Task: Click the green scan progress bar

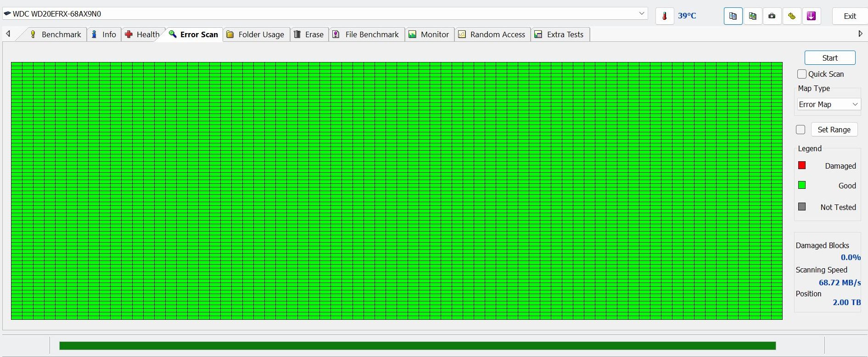Action: pos(417,346)
